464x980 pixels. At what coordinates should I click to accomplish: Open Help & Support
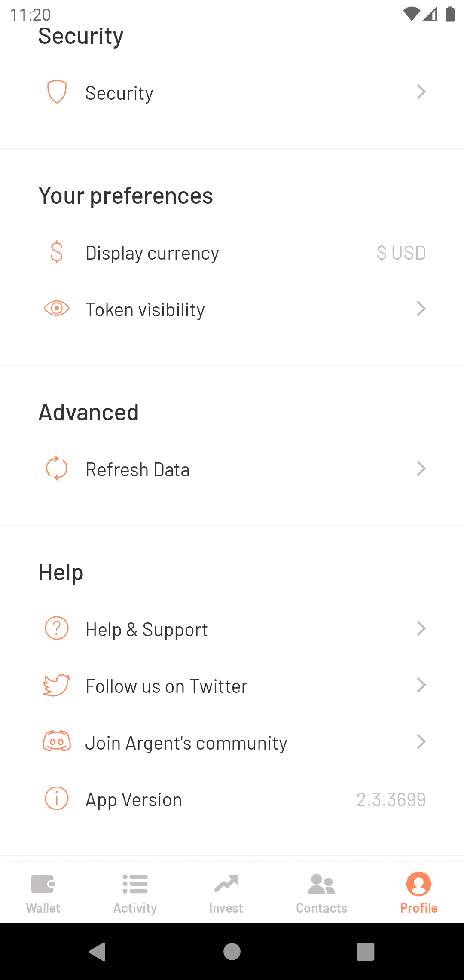(x=147, y=629)
